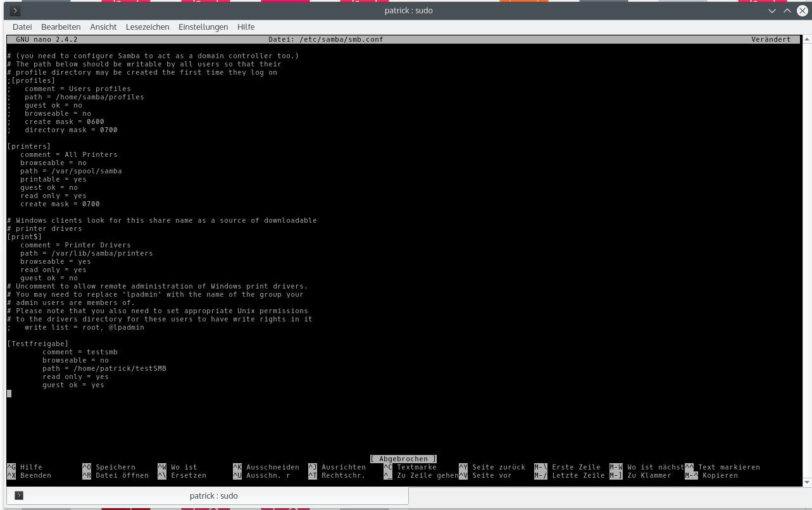Click the "guest ok = yes" line under Testfreigabe
The width and height of the screenshot is (812, 510).
tap(73, 385)
